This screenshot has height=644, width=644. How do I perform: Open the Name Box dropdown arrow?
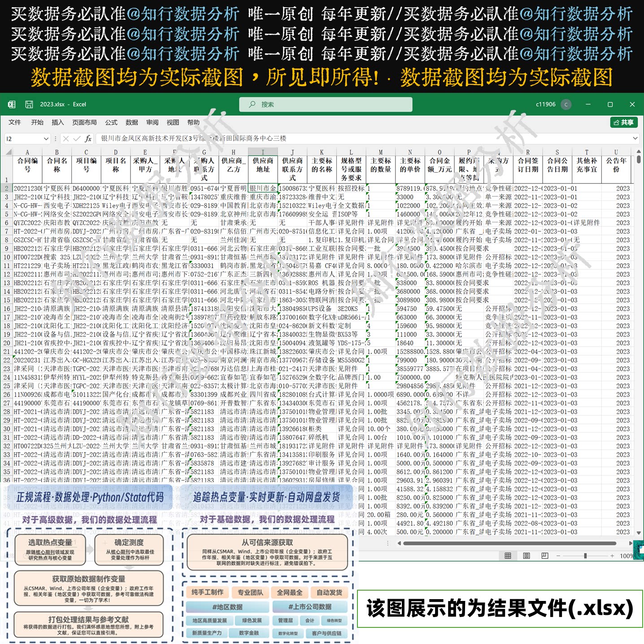(46, 139)
